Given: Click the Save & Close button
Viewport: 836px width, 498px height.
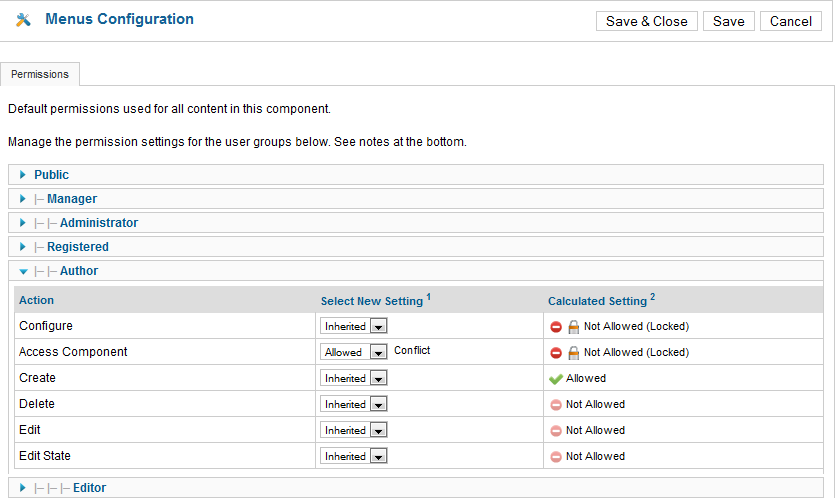Looking at the screenshot, I should 647,21.
